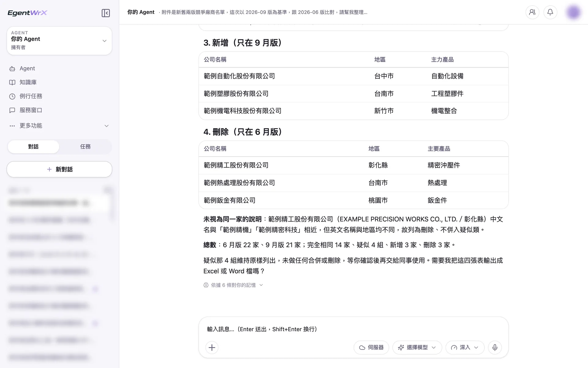Open 選擇模型 model dropdown
This screenshot has height=368, width=588.
pyautogui.click(x=417, y=347)
